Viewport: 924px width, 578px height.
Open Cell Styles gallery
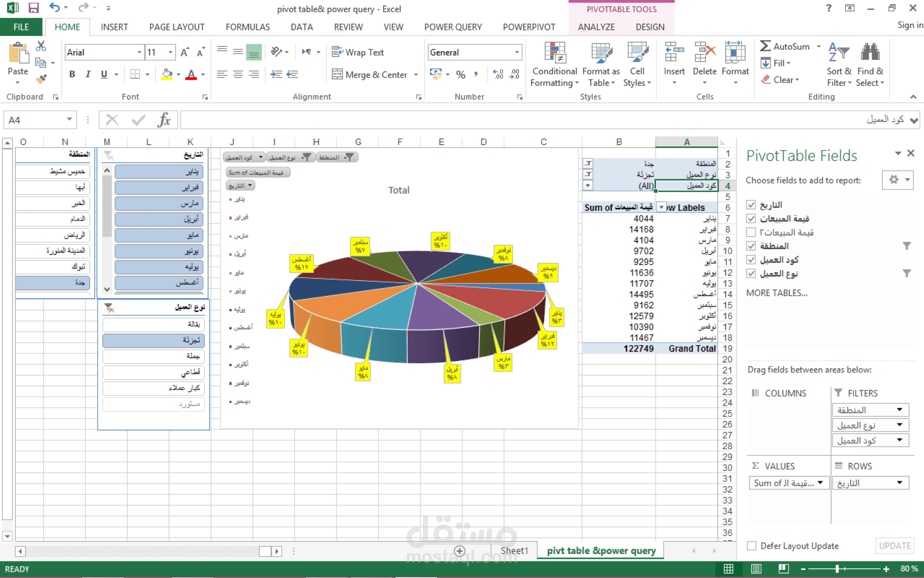pos(637,65)
